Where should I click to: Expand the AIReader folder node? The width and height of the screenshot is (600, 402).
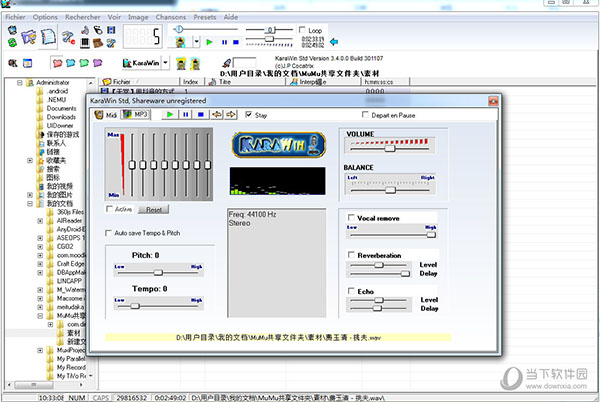click(40, 221)
